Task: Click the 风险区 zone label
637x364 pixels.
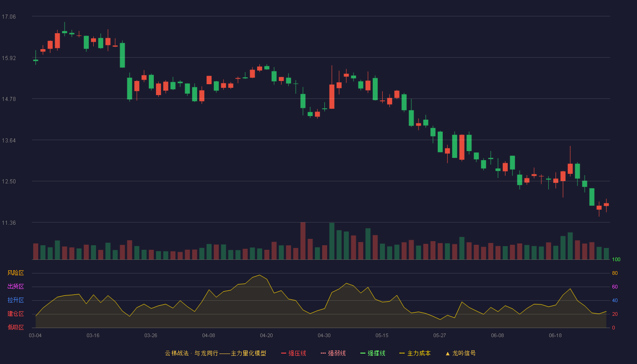Action: [x=15, y=273]
